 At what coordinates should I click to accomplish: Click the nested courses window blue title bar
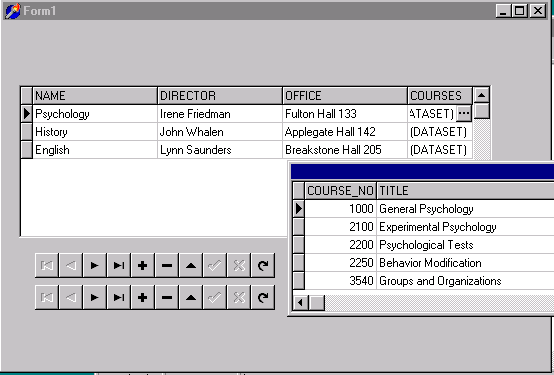[422, 172]
